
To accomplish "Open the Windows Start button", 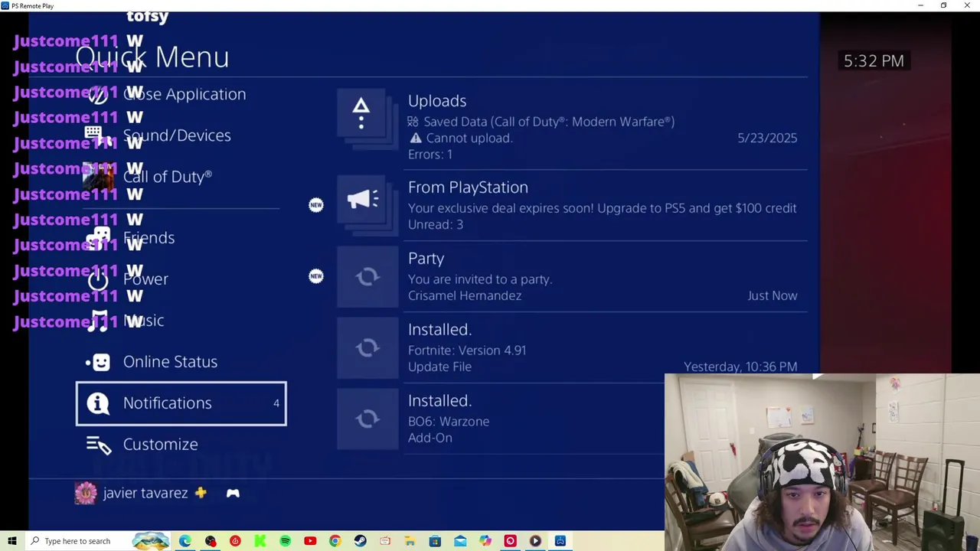I will click(12, 541).
